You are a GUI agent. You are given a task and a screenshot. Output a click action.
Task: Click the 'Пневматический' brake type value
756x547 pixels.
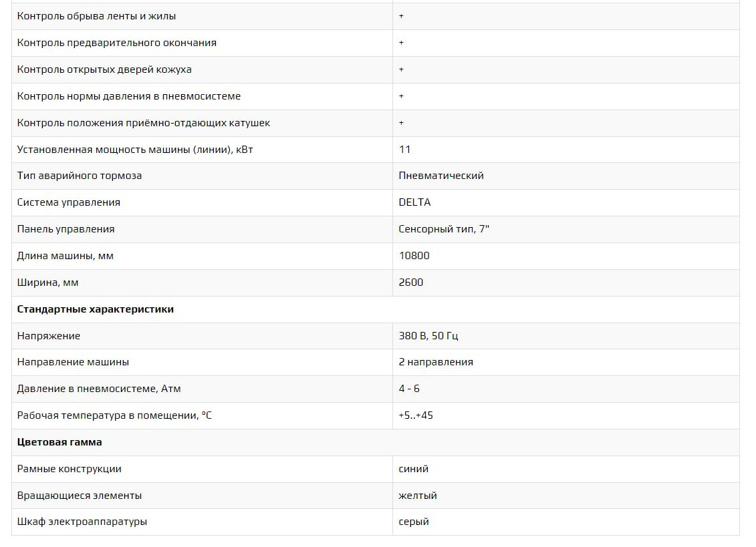tap(441, 176)
